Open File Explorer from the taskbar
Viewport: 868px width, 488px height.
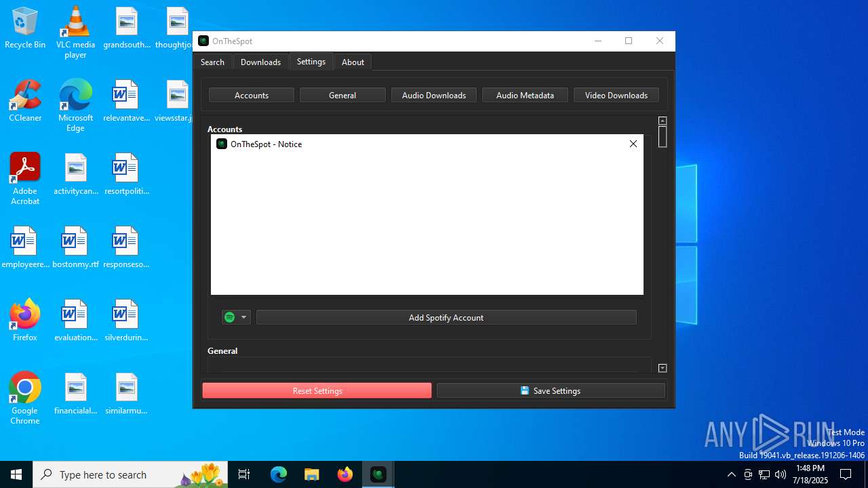(311, 474)
